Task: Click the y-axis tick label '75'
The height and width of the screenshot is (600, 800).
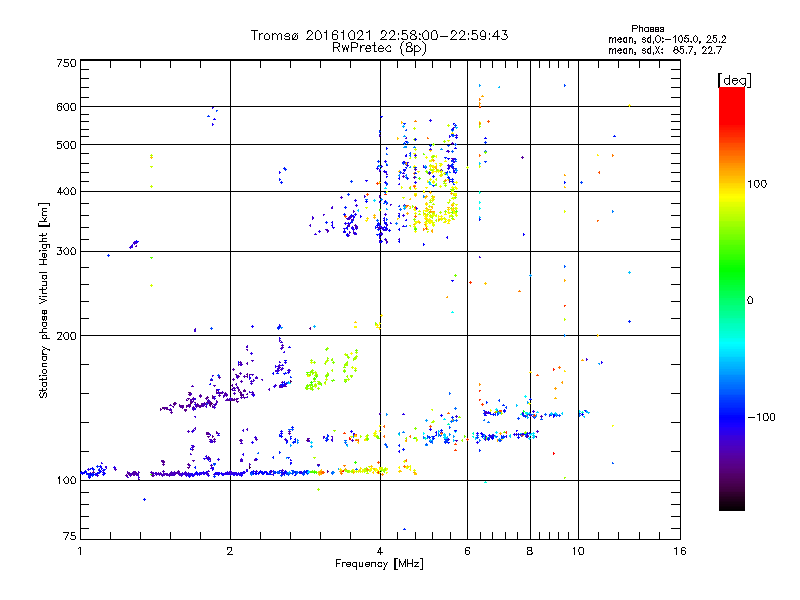Action: 70,536
